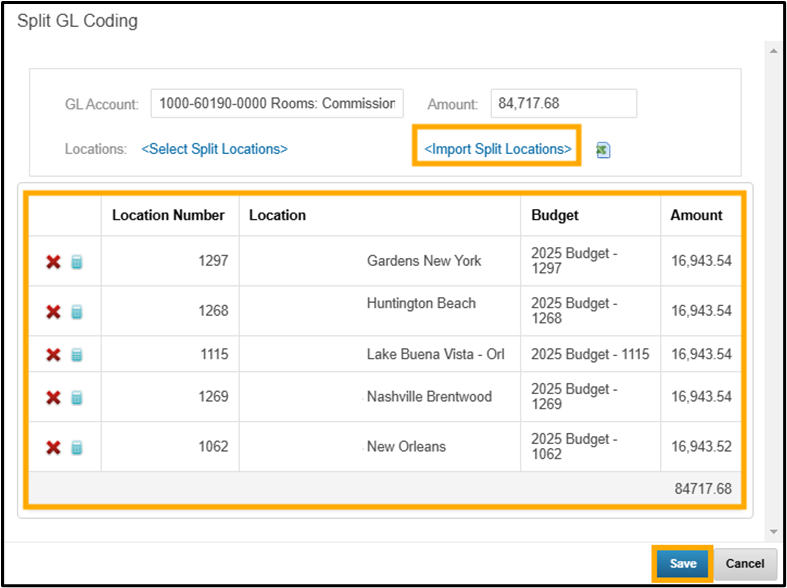The image size is (787, 588).
Task: Remove the Nashville Brentwood row
Action: point(54,398)
